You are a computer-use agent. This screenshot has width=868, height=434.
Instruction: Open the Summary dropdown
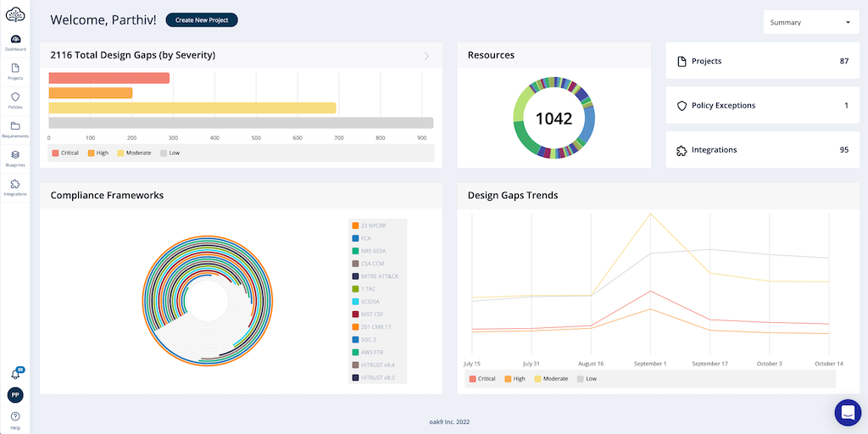(810, 23)
